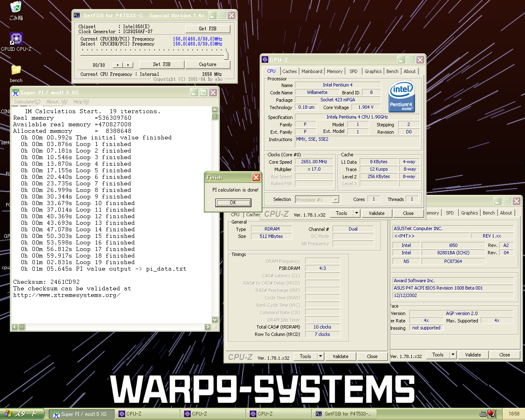This screenshot has width=525, height=420.
Task: Click the Super PI title bar icon
Action: click(16, 92)
